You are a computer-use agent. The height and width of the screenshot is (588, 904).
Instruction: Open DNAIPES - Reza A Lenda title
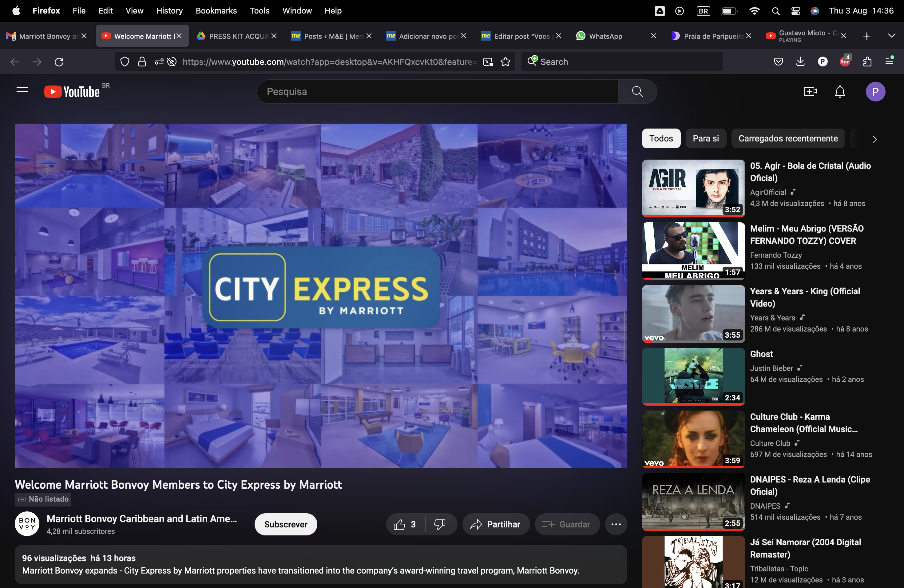coord(810,486)
